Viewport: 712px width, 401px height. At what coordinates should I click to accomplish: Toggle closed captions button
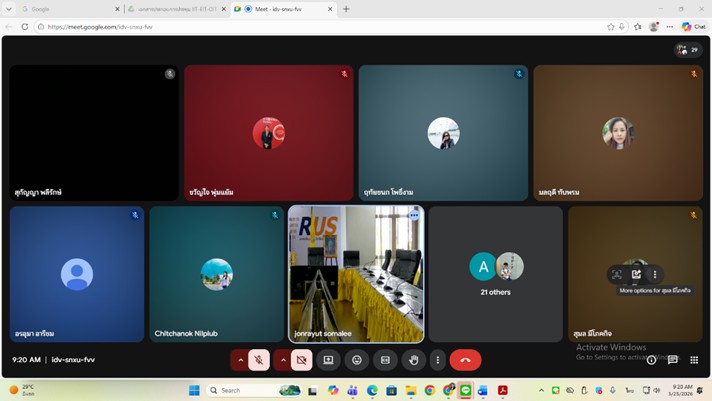pos(385,360)
